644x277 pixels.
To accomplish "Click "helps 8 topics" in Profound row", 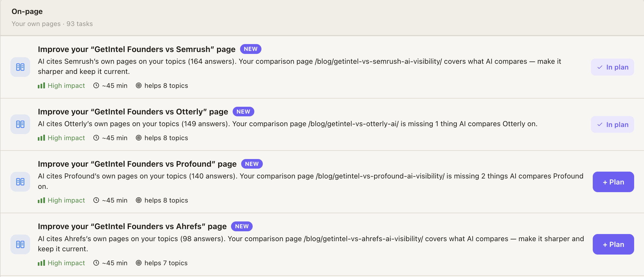I will pos(166,200).
